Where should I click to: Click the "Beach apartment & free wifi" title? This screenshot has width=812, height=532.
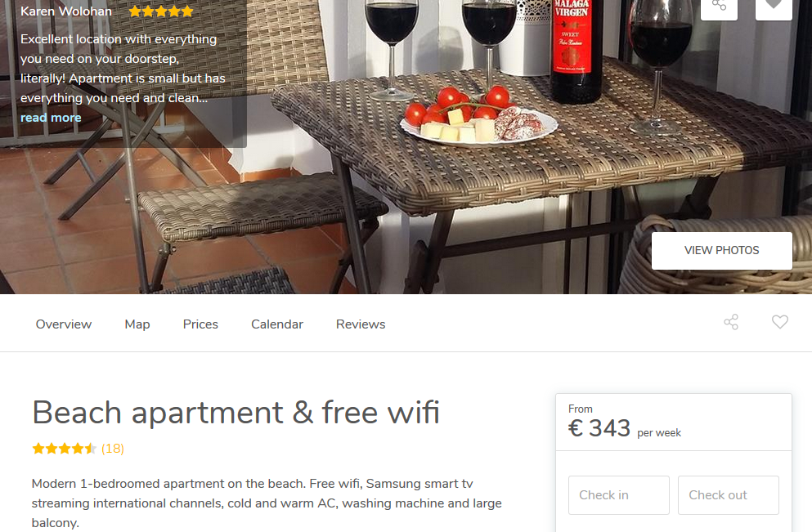(236, 413)
